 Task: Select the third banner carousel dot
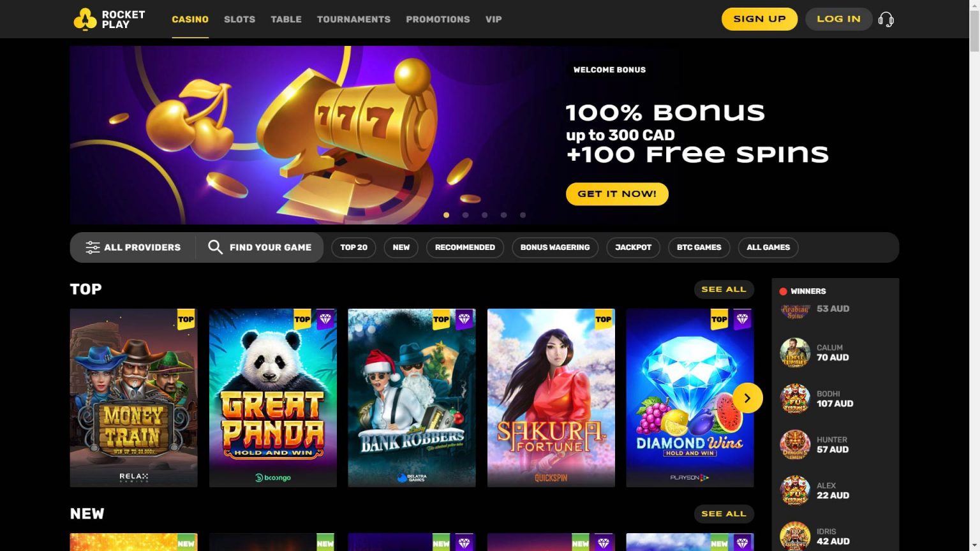[485, 215]
